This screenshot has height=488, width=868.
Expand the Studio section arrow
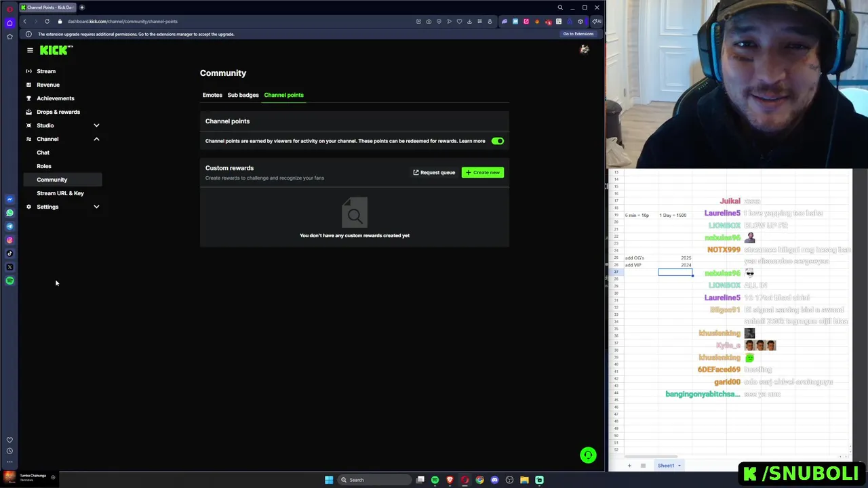tap(96, 125)
